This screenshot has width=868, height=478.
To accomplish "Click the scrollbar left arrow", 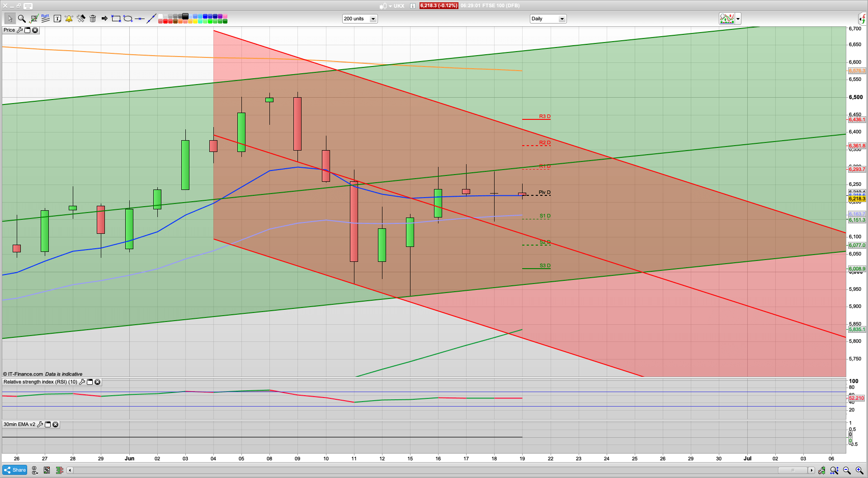I will pos(70,470).
